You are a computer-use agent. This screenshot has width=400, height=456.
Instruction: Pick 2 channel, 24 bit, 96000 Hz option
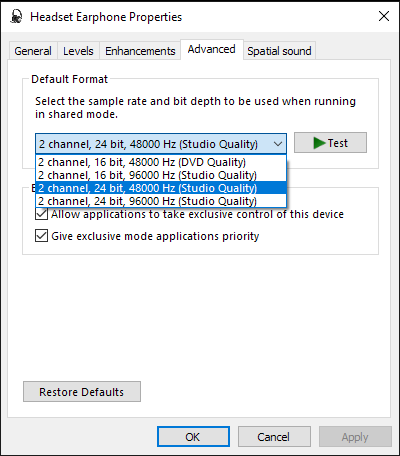[161, 201]
